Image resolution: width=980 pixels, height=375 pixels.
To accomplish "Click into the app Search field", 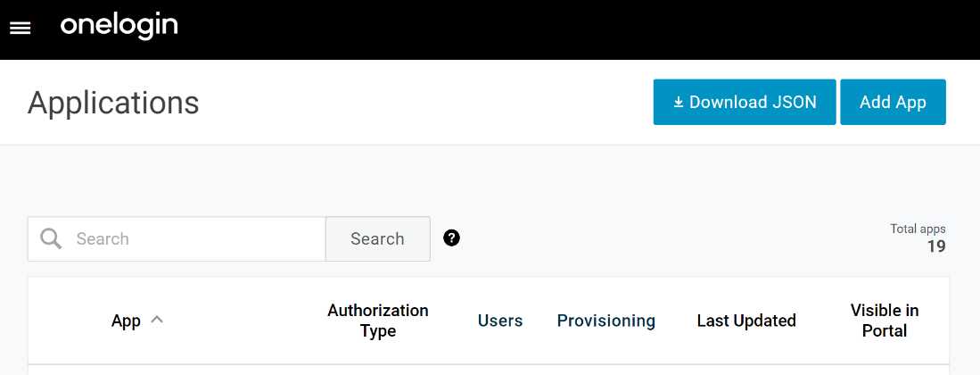I will point(177,238).
